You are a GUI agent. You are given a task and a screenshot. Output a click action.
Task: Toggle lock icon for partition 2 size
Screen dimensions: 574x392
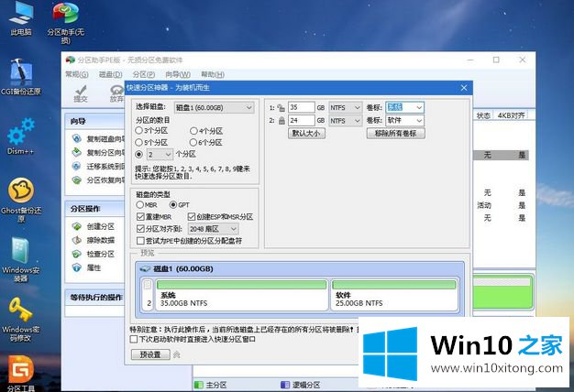281,120
